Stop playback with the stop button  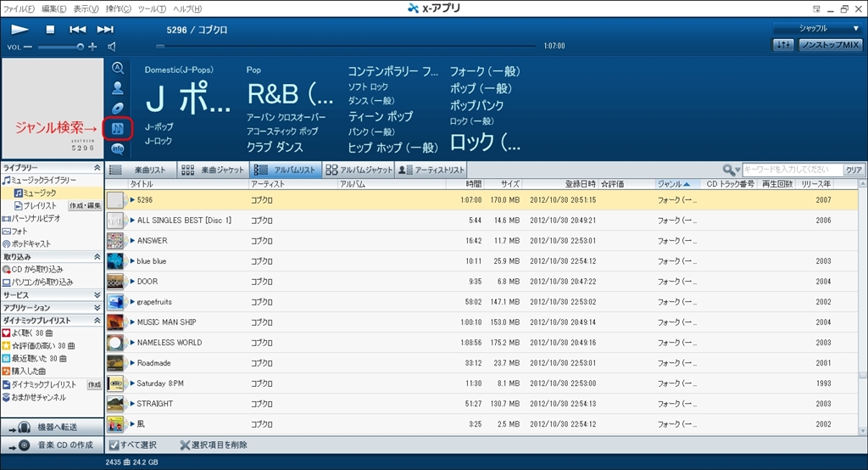click(50, 30)
